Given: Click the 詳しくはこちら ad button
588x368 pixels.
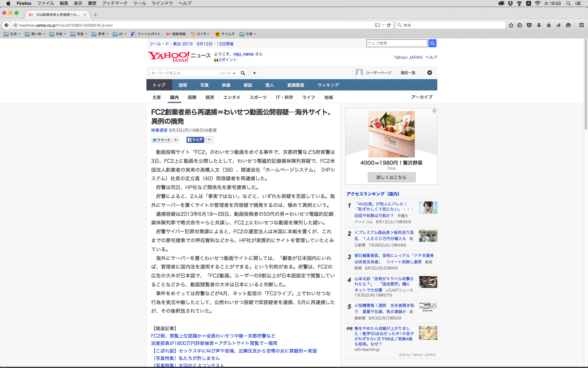Looking at the screenshot, I should [391, 177].
